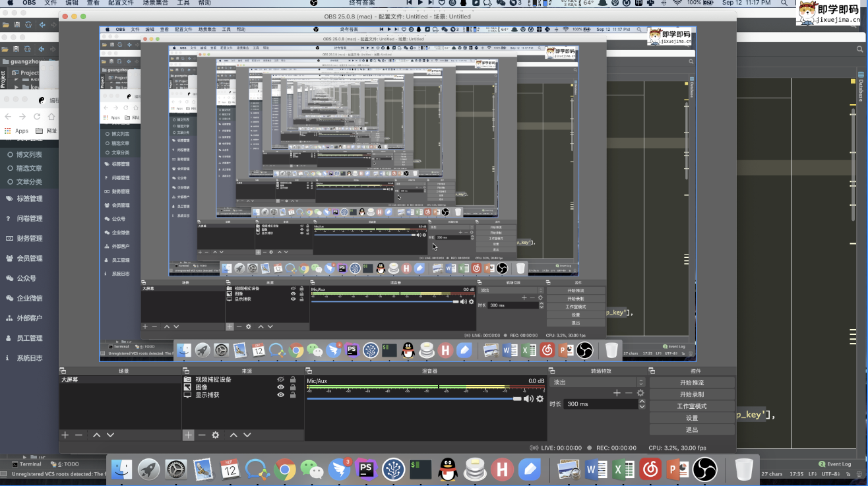Pop out the 场景 dock panel
The width and height of the screenshot is (868, 486).
63,371
